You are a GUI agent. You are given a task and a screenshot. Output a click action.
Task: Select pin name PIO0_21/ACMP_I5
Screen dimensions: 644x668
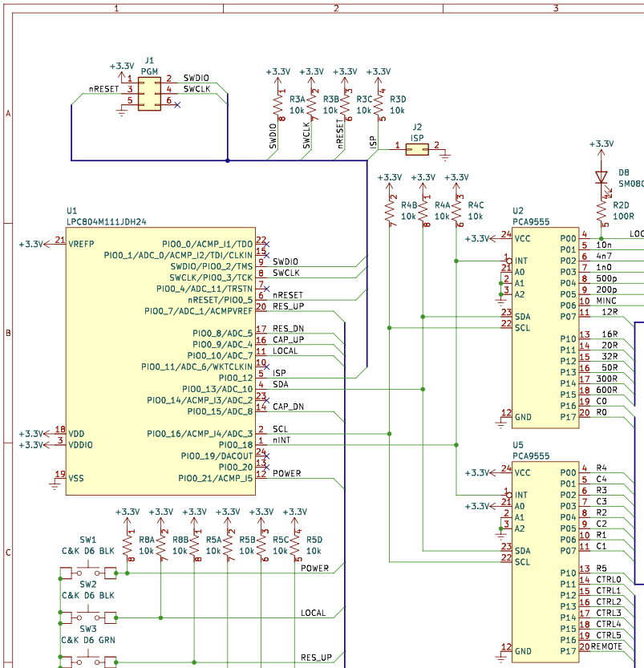[x=216, y=479]
